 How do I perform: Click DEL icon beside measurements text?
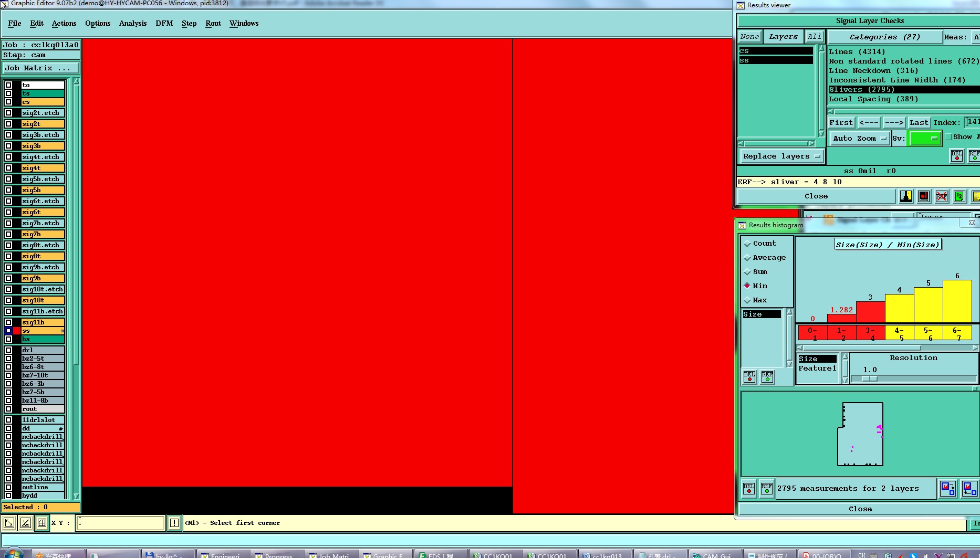click(x=749, y=488)
